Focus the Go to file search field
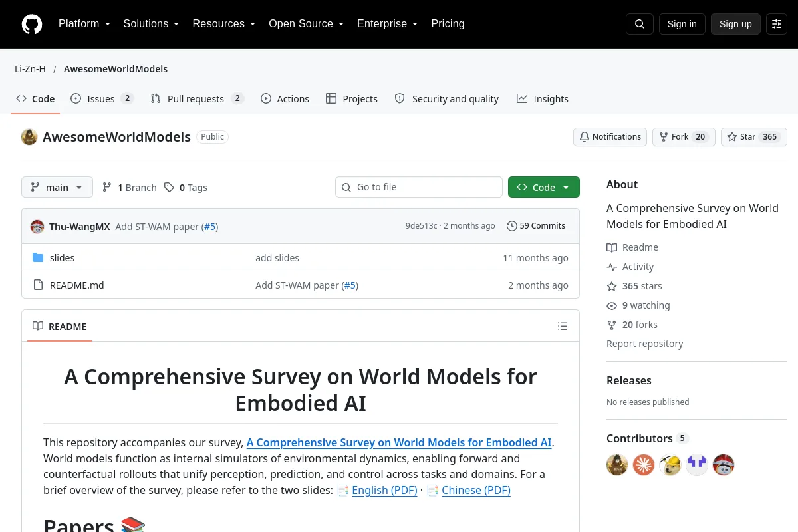This screenshot has height=532, width=798. point(419,187)
